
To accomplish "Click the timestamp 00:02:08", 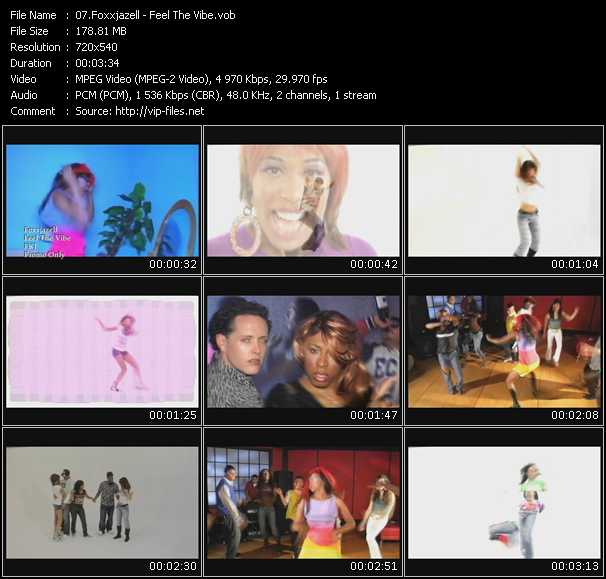I will [575, 416].
